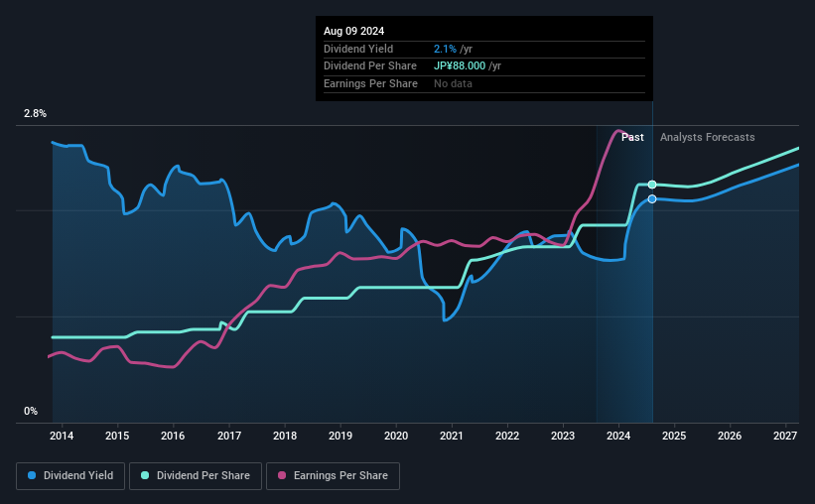Viewport: 815px width, 504px height.
Task: Click the 'Analysts Forecasts' label
Action: [x=708, y=137]
